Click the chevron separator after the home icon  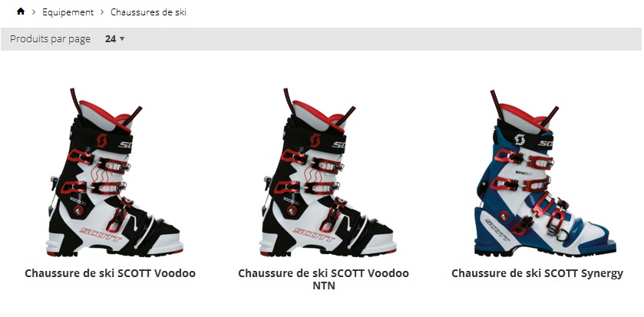point(34,12)
